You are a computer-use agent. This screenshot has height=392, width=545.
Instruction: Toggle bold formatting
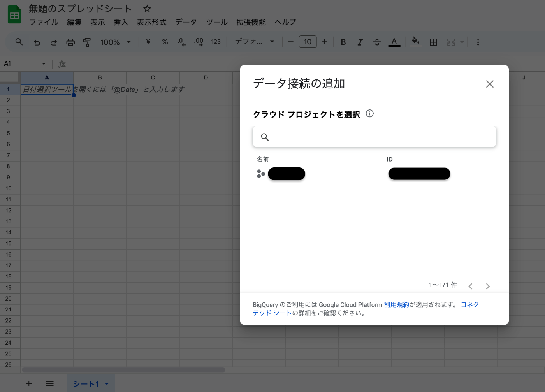pyautogui.click(x=343, y=42)
